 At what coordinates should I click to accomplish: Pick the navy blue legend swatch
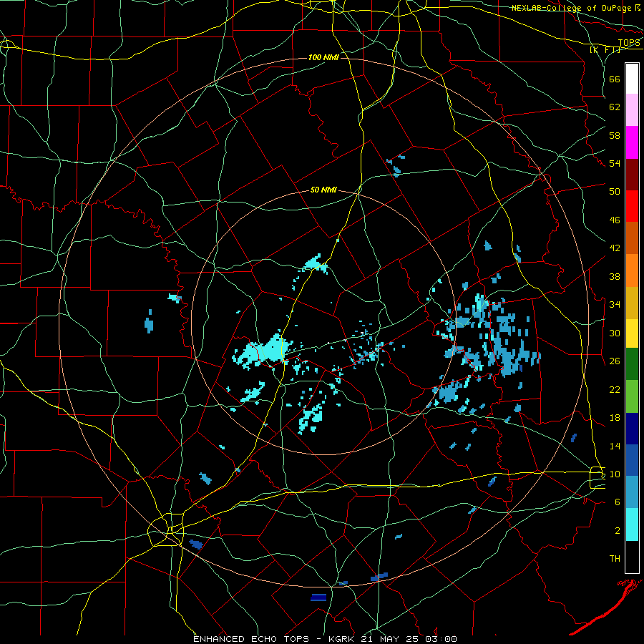[632, 429]
